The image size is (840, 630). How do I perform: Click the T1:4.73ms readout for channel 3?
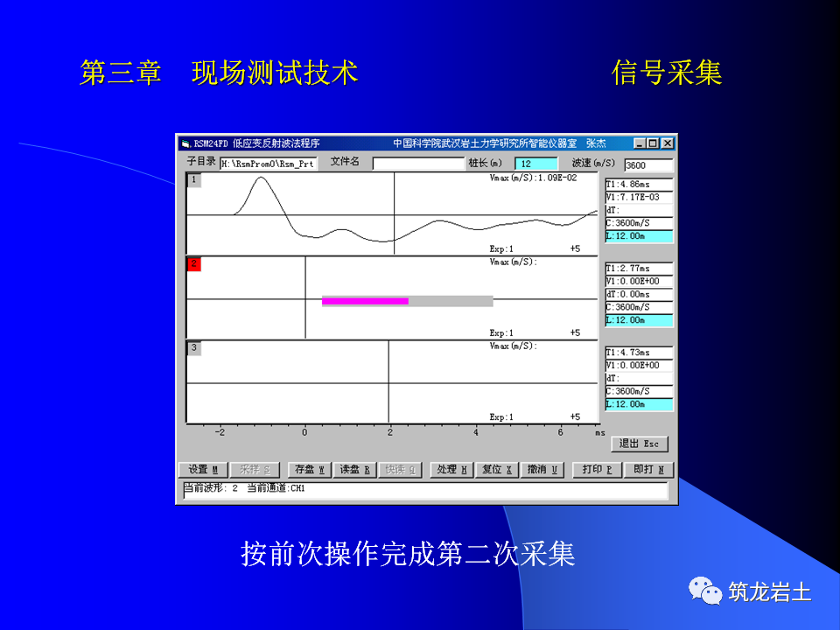click(639, 353)
